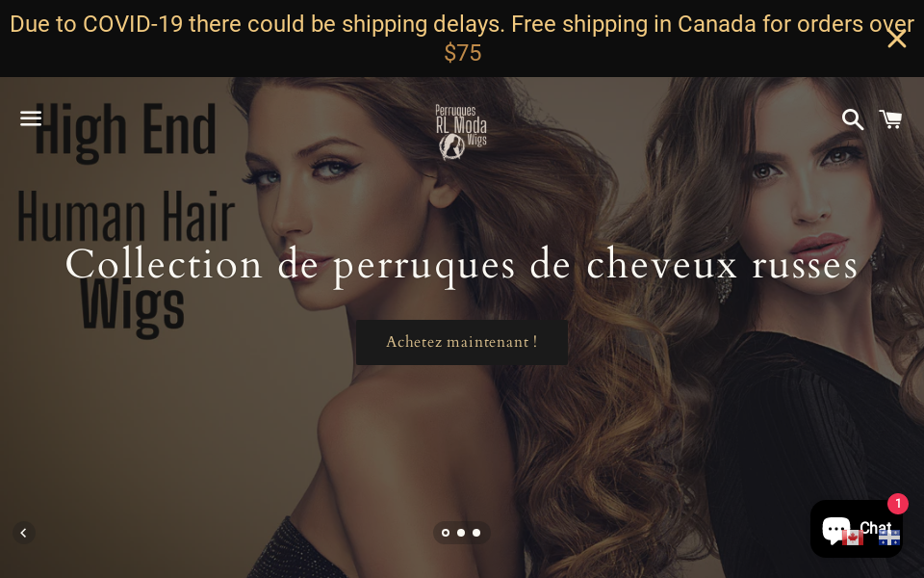Screen dimensions: 924x578
Task: Select the second slideshow dot
Action: pos(461,533)
